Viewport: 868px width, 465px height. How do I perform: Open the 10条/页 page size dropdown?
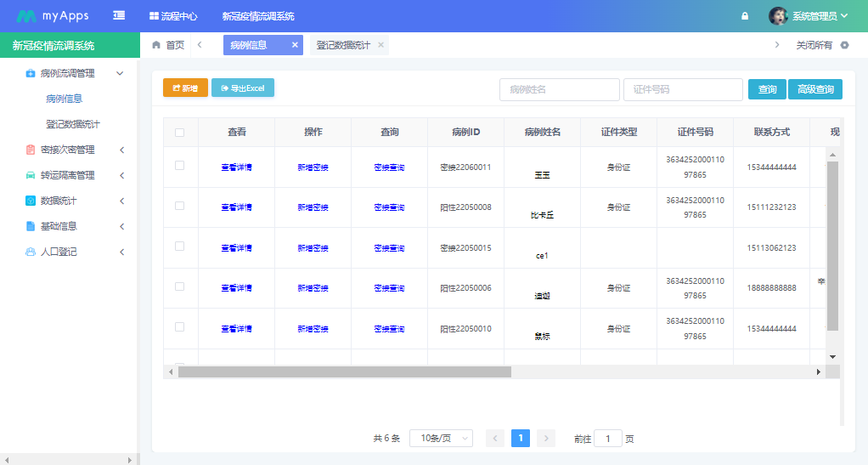(441, 439)
